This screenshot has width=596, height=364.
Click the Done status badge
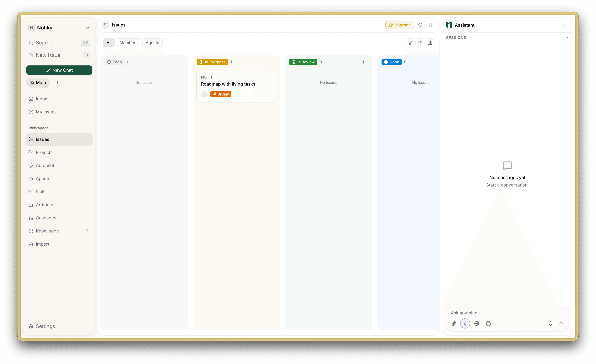click(391, 62)
